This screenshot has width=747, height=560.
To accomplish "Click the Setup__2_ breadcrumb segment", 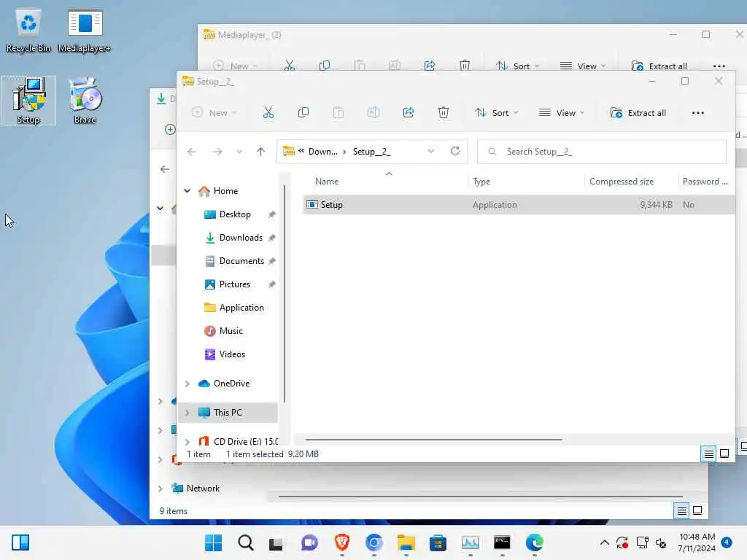I will click(x=371, y=152).
